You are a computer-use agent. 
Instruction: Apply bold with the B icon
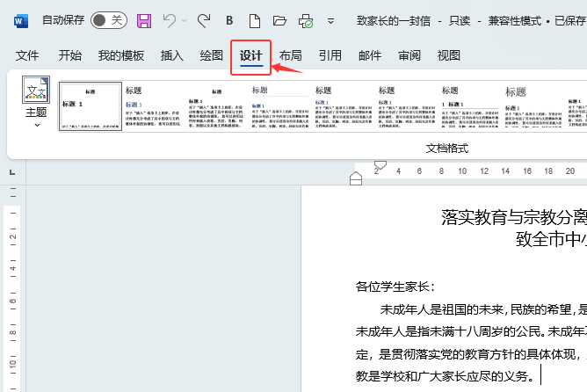tap(229, 20)
